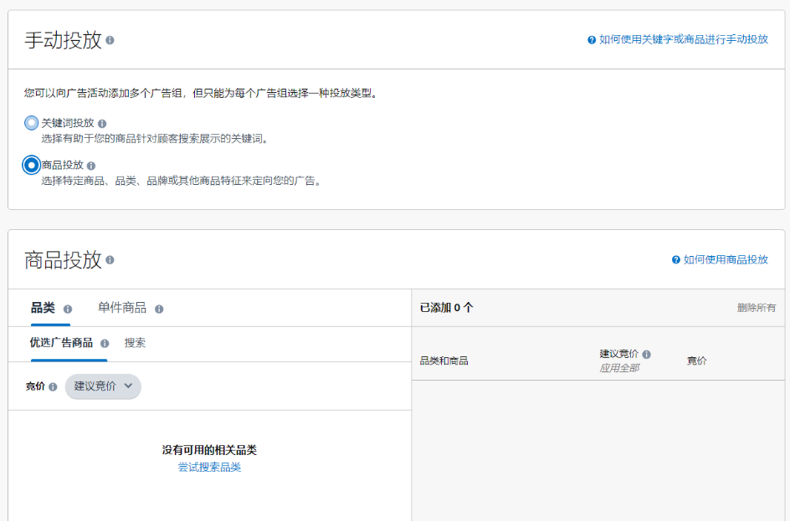This screenshot has width=790, height=532.
Task: Click info icon next to 关键词投放 option
Action: [102, 124]
